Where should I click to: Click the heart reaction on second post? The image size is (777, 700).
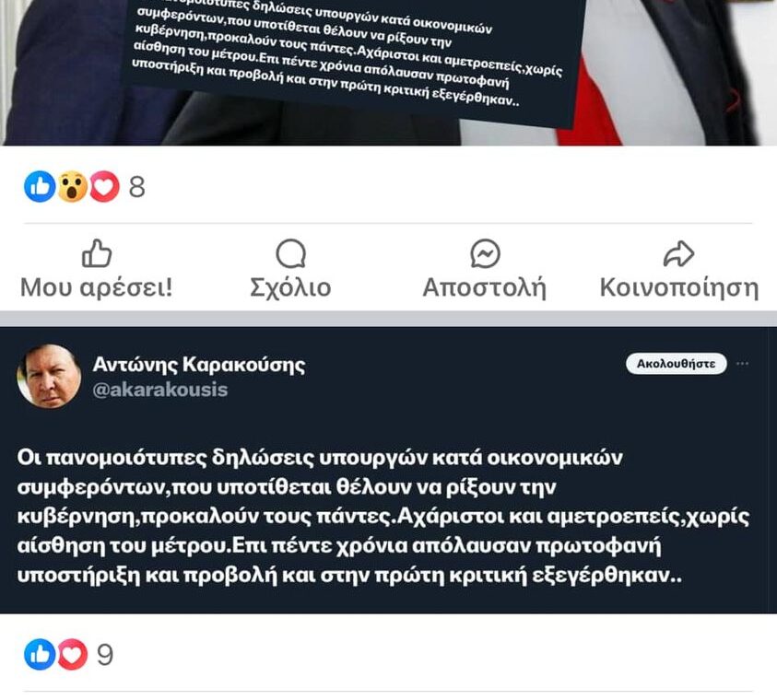[x=72, y=655]
